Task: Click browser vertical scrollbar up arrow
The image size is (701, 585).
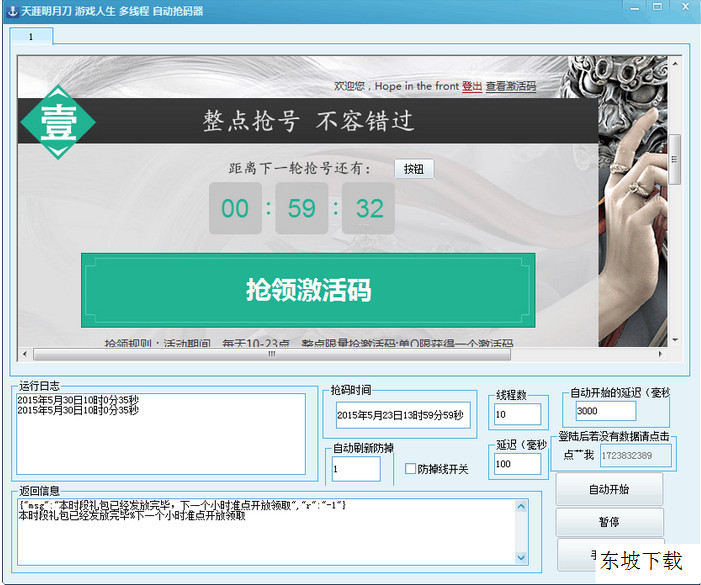Action: (x=675, y=63)
